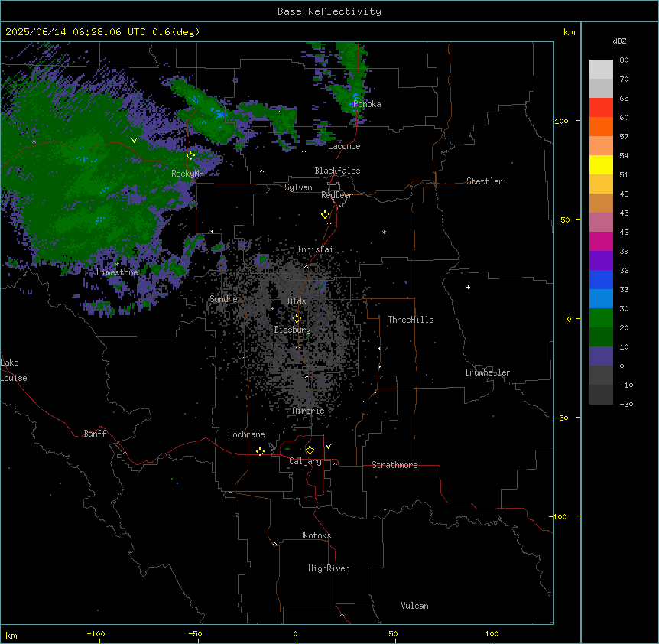This screenshot has height=644, width=659.
Task: Click the -100 tick on bottom axis
Action: click(96, 633)
